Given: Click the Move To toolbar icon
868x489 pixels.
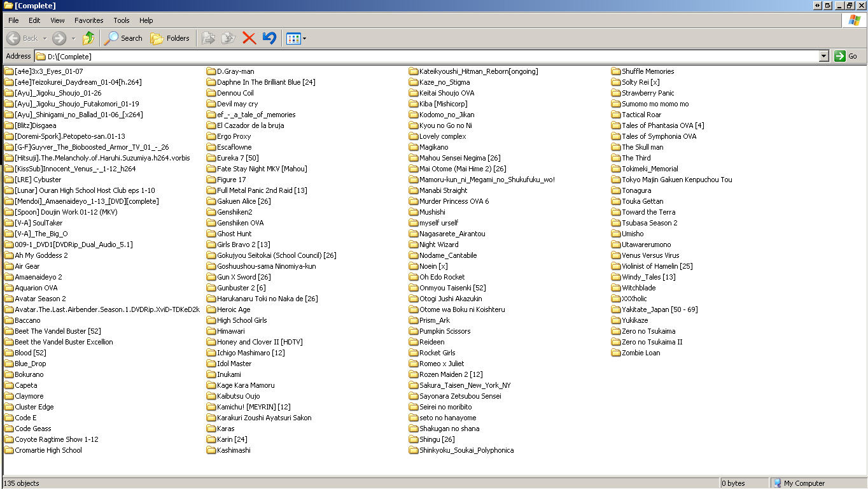Looking at the screenshot, I should (x=208, y=38).
